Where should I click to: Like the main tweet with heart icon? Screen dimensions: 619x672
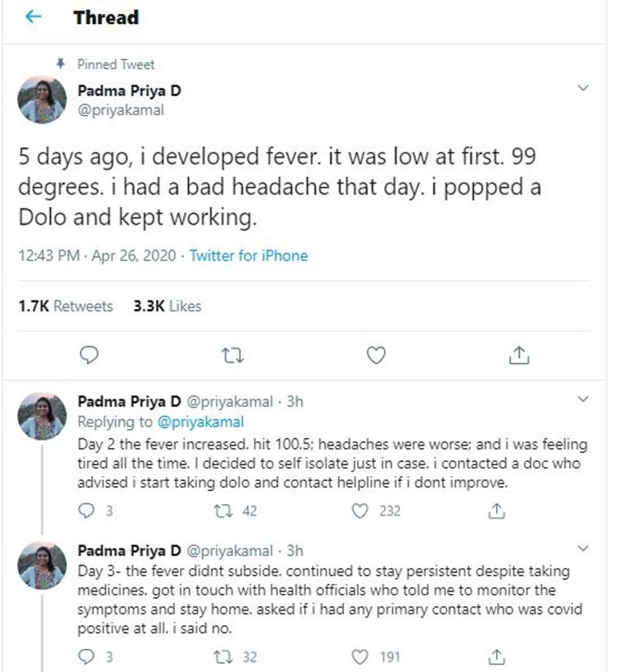coord(376,356)
